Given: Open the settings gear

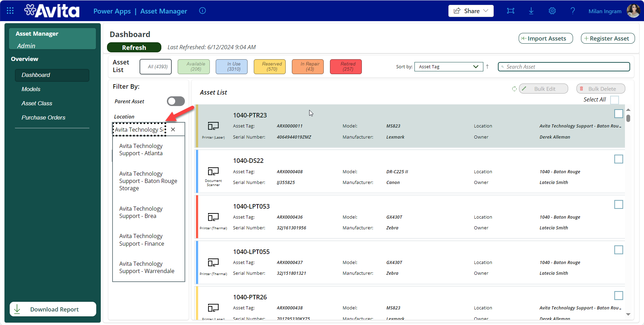Looking at the screenshot, I should 552,11.
